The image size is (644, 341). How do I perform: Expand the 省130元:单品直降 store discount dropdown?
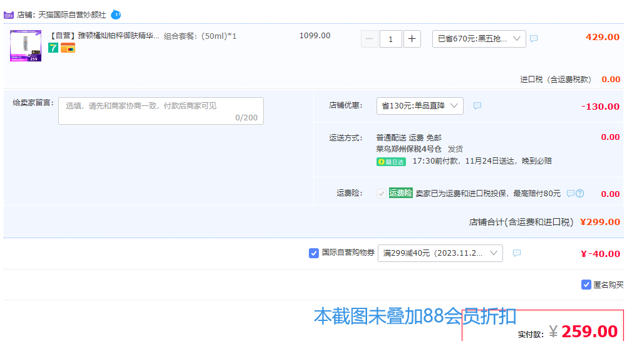pyautogui.click(x=420, y=105)
